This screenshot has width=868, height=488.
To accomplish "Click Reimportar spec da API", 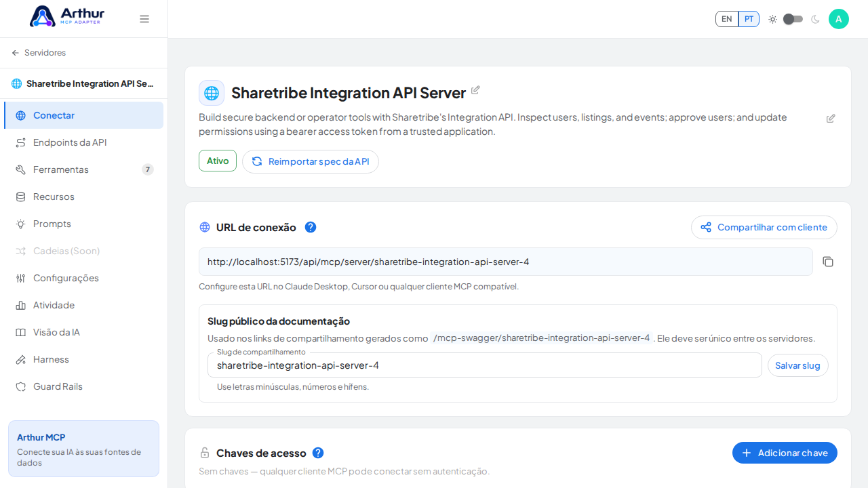I will tap(311, 161).
